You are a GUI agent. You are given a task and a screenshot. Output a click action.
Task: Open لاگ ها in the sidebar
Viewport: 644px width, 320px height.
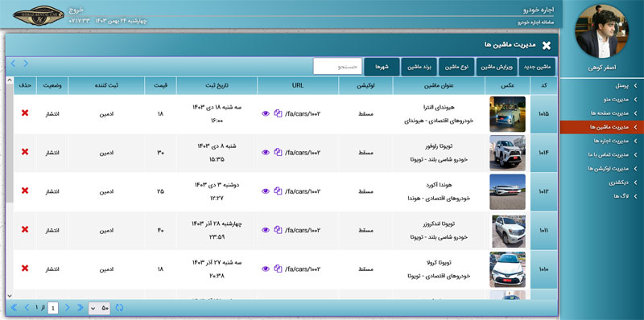point(601,196)
